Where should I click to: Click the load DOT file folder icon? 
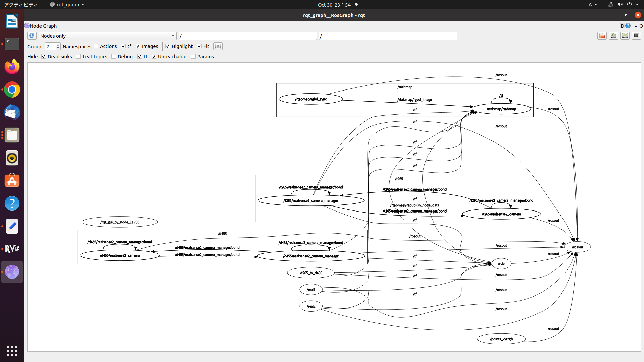tap(602, 36)
